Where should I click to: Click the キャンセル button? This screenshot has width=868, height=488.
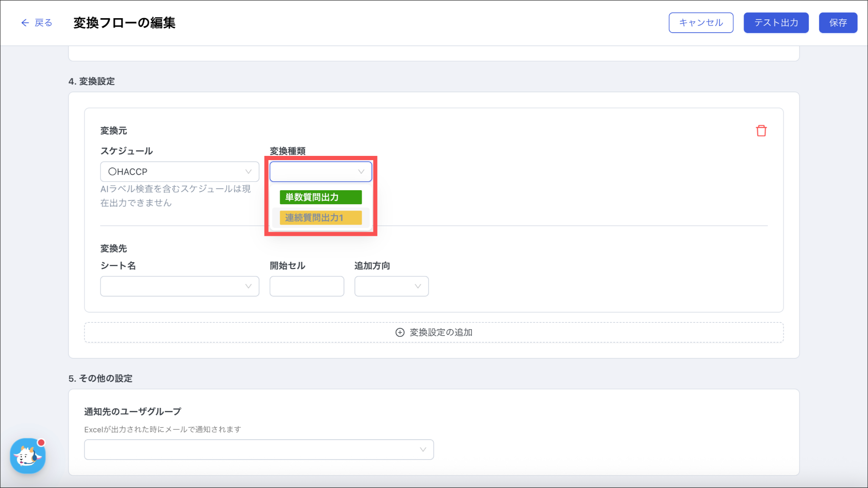click(701, 23)
